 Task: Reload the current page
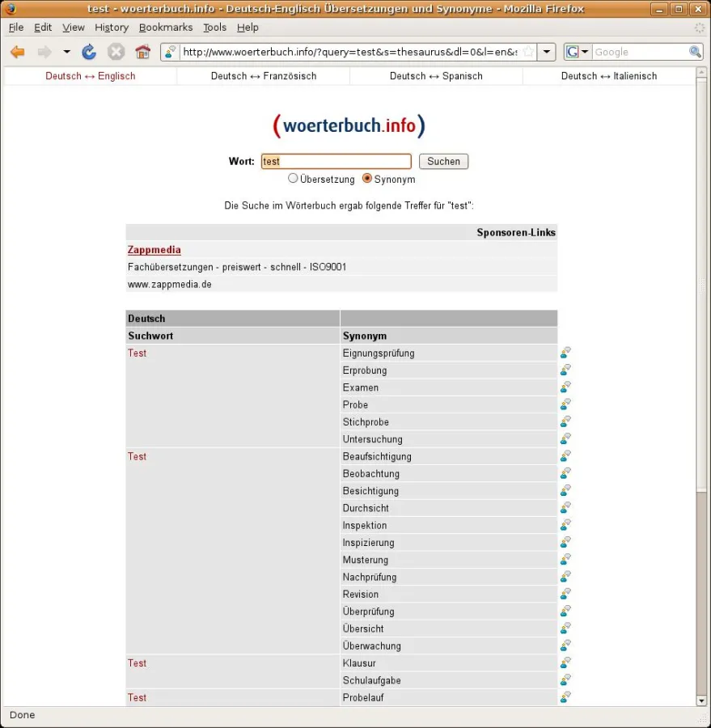pos(87,51)
